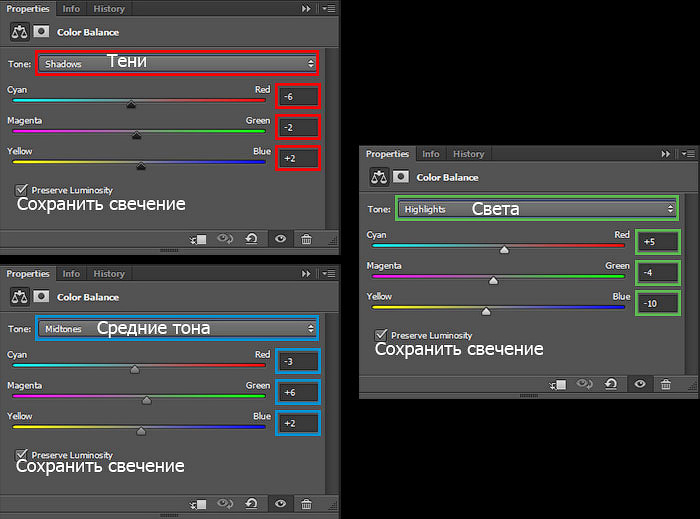700x519 pixels.
Task: Click Color Balance adjustment icon in Shadows panel
Action: (x=19, y=32)
